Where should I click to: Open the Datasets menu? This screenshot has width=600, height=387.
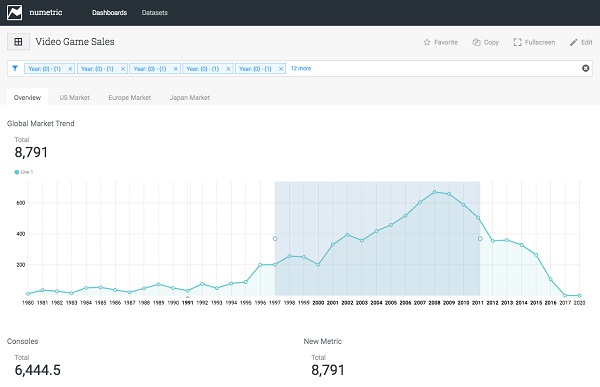click(155, 13)
